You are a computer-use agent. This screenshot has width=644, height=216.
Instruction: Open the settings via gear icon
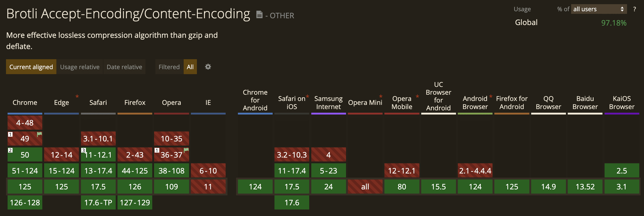click(x=208, y=67)
